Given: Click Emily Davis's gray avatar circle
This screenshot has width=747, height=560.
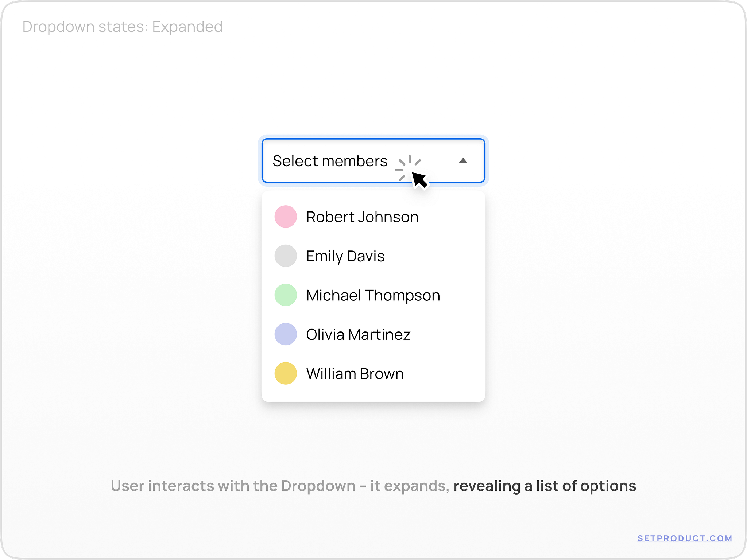Looking at the screenshot, I should (286, 256).
